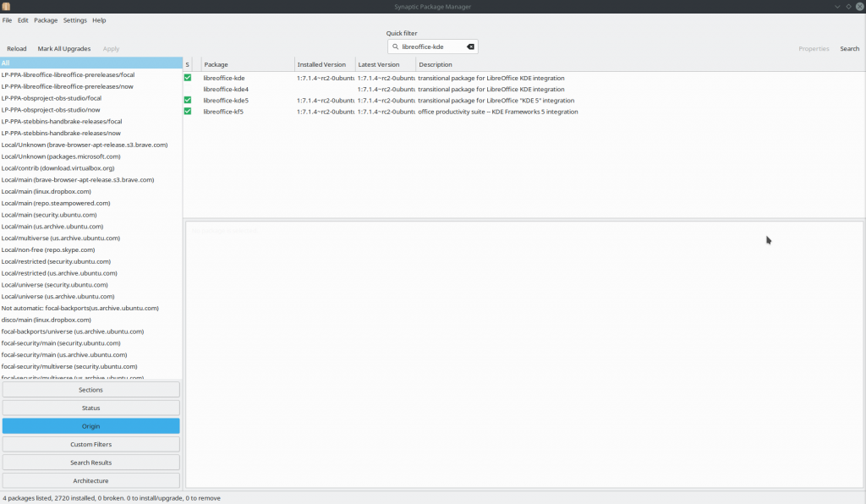Open the File menu

pyautogui.click(x=7, y=20)
